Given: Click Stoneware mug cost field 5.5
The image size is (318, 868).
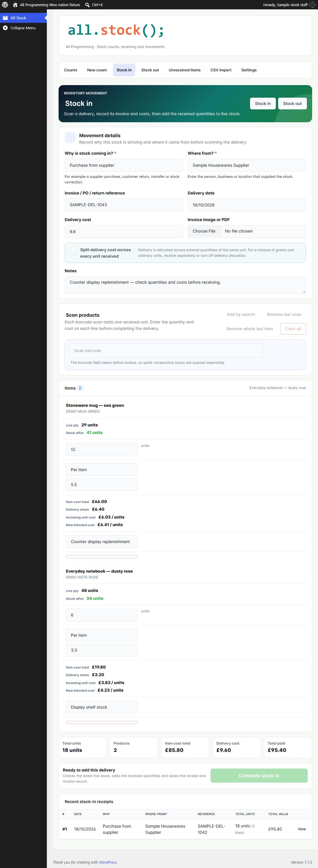Looking at the screenshot, I should [x=102, y=485].
